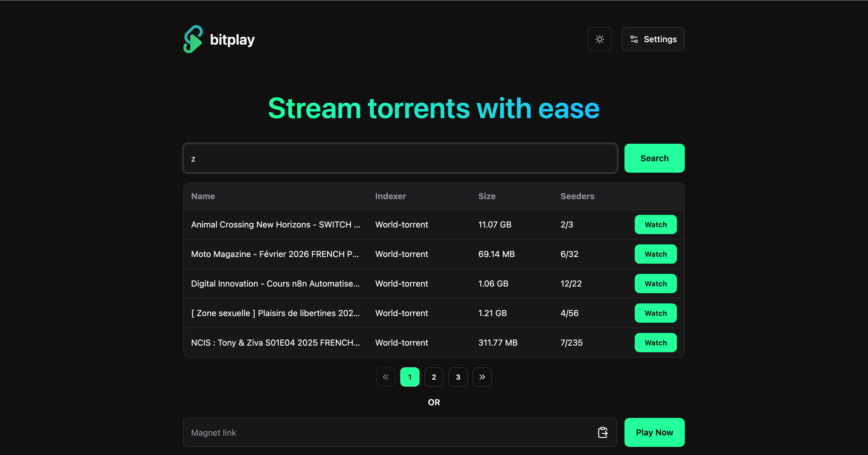Switch to results page 3

click(x=458, y=377)
